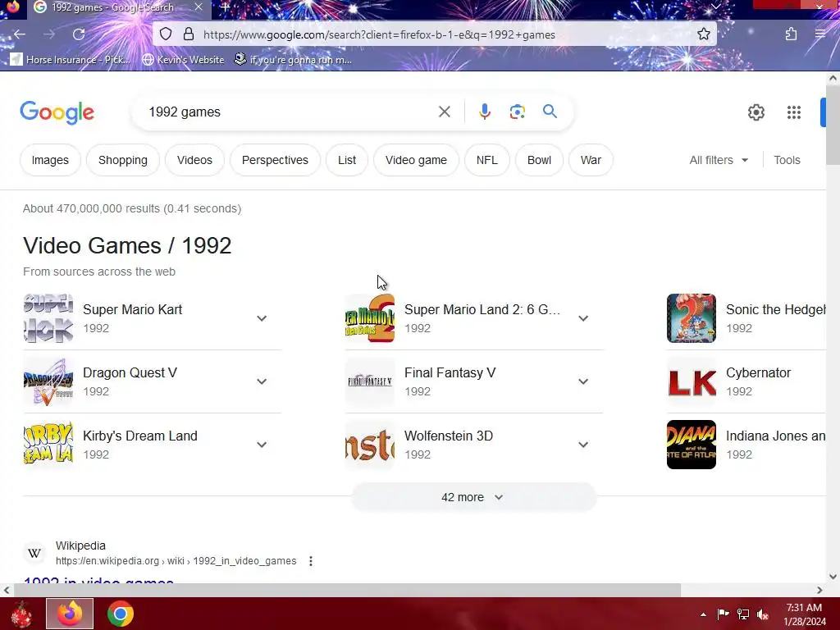This screenshot has width=840, height=630.
Task: Open the All filters dropdown
Action: click(x=719, y=160)
